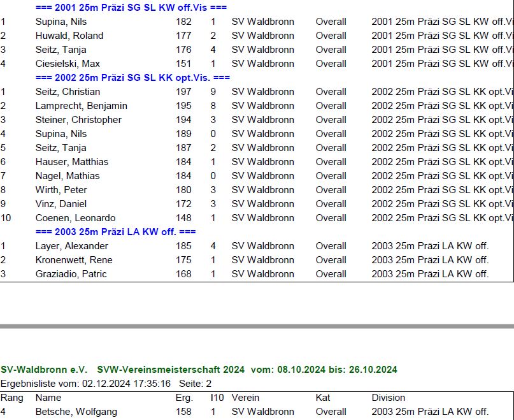514x420 pixels.
Task: Click the blue 2002 25m Präzi section heading
Action: pos(132,78)
